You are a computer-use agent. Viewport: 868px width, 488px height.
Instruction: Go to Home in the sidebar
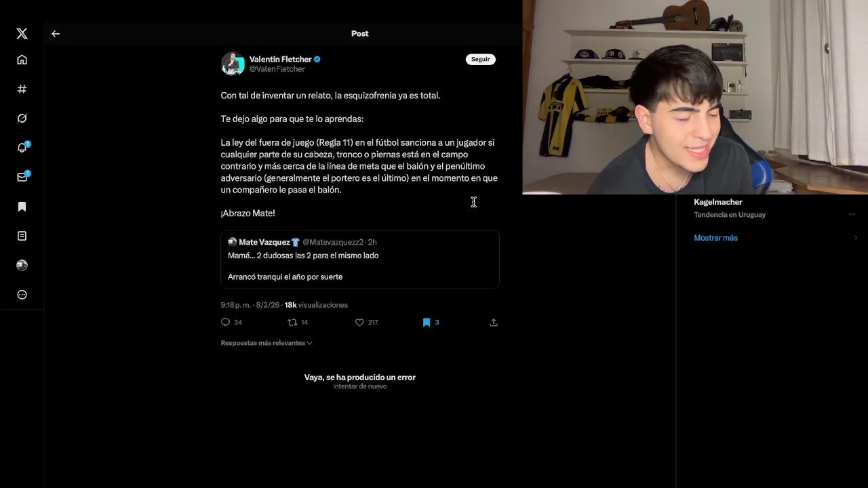[x=22, y=60]
